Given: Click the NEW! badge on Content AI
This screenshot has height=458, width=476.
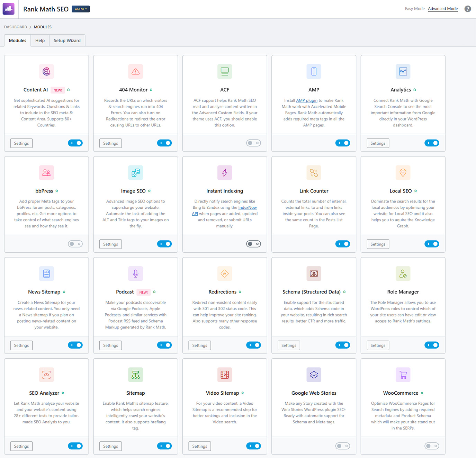Looking at the screenshot, I should click(x=58, y=90).
